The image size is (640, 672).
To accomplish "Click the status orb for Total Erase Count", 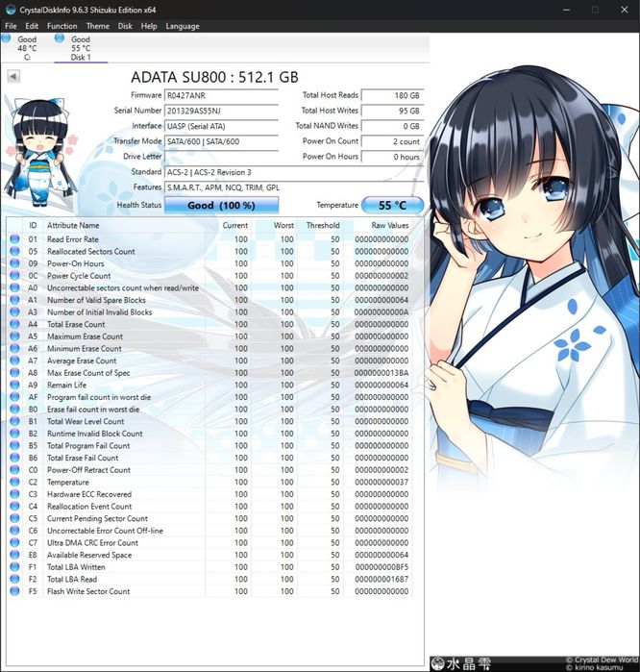I will [14, 324].
